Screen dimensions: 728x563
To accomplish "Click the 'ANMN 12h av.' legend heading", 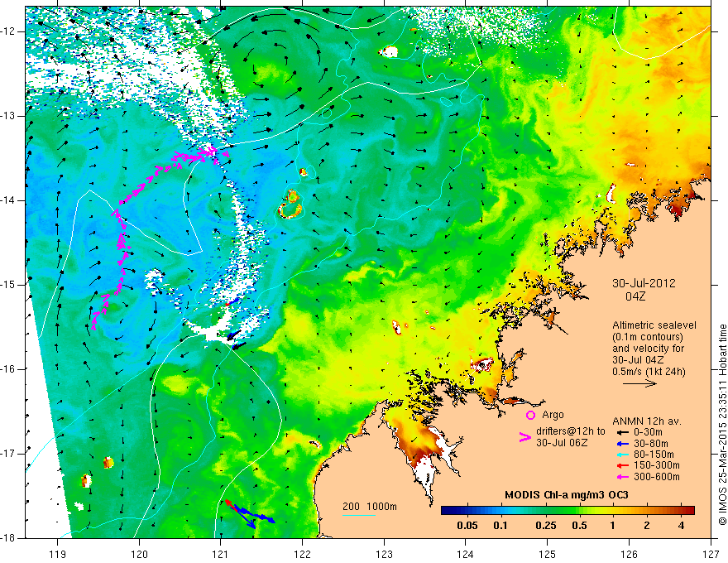I will [646, 421].
